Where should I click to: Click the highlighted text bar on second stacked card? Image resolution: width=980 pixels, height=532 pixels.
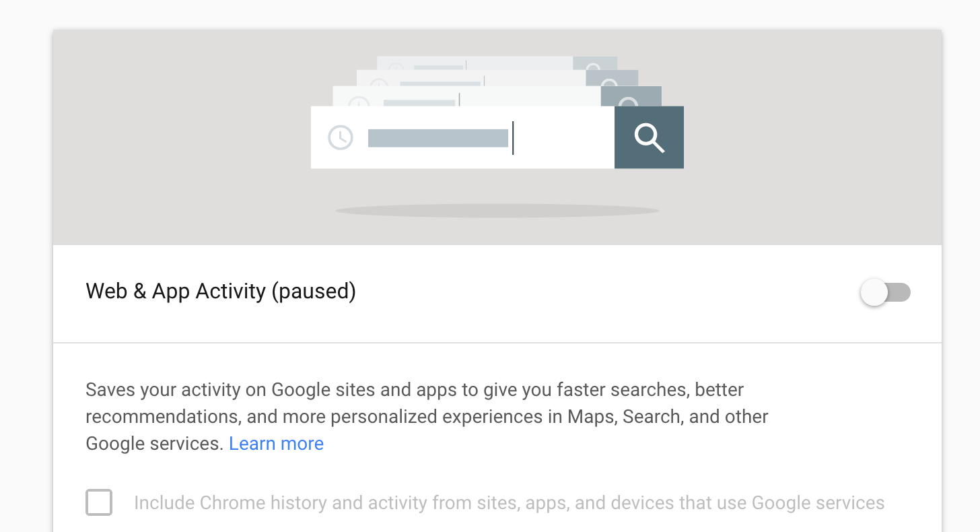pyautogui.click(x=419, y=103)
